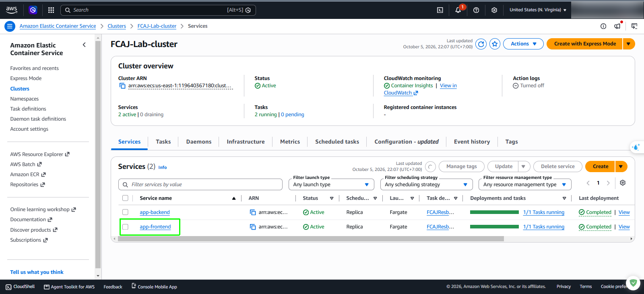Click the Delete service button
This screenshot has height=294, width=644.
(x=557, y=167)
